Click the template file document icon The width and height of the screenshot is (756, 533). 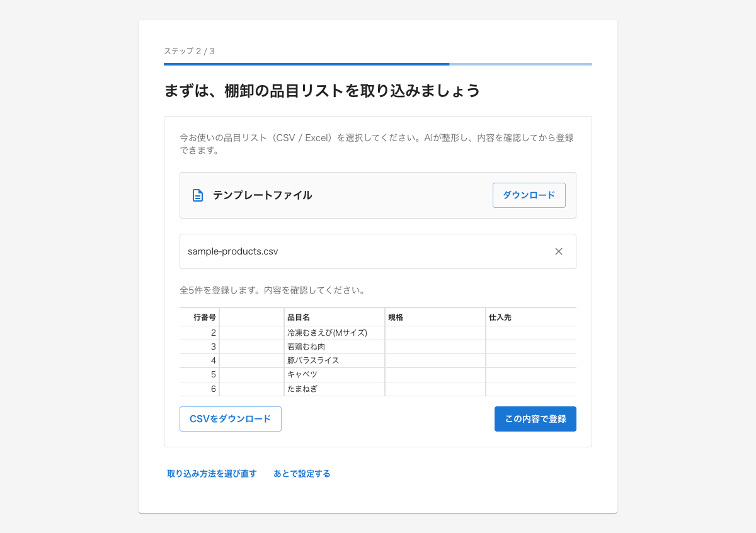click(198, 195)
